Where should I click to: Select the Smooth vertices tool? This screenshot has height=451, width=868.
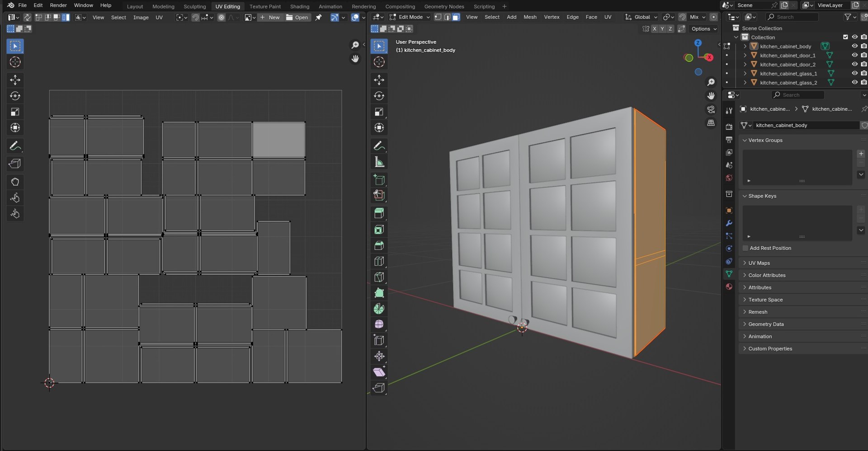[x=379, y=324]
